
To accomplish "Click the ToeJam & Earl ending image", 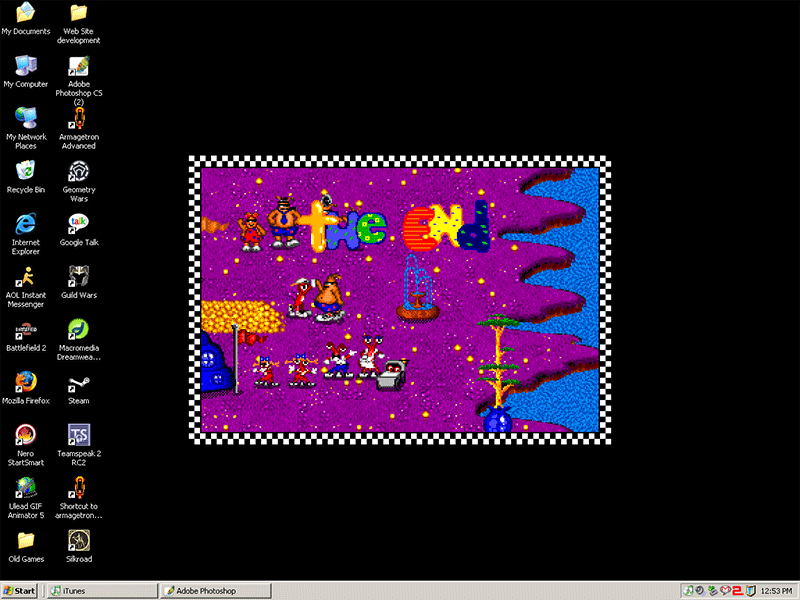I will coord(400,300).
